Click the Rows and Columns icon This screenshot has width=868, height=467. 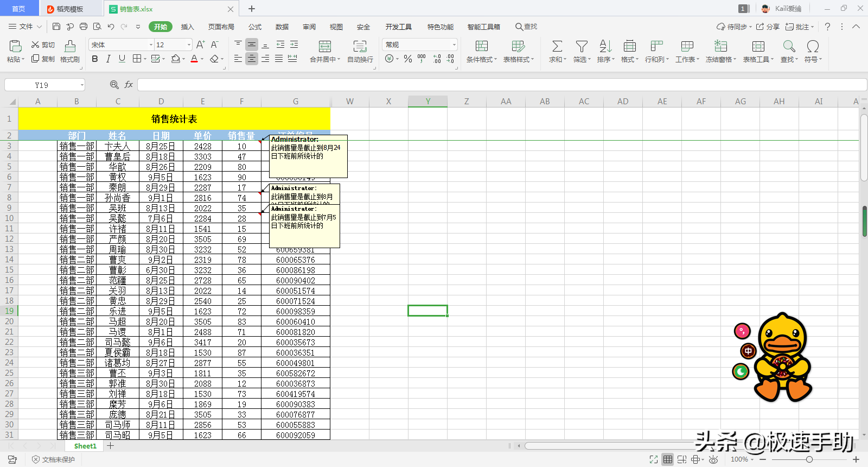(656, 46)
